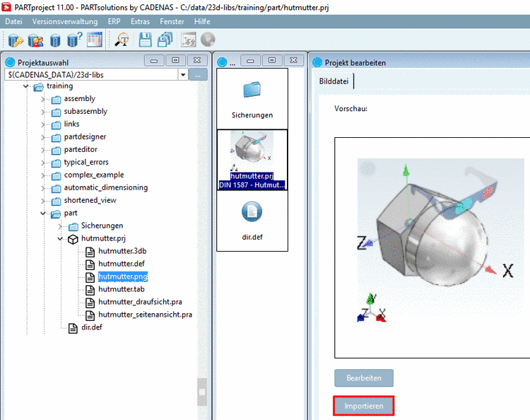Expand the subassembly folder node

pyautogui.click(x=43, y=112)
